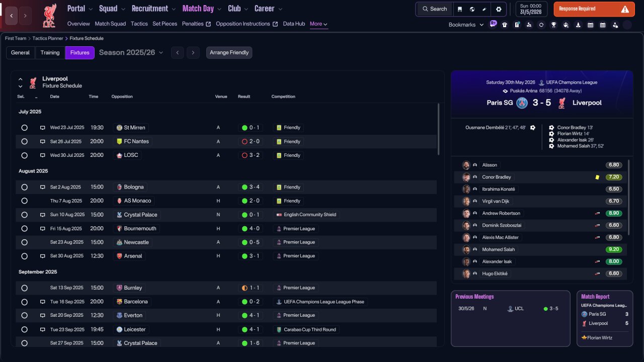Select the LOSC fixture radio button
The image size is (644, 362).
(24, 155)
